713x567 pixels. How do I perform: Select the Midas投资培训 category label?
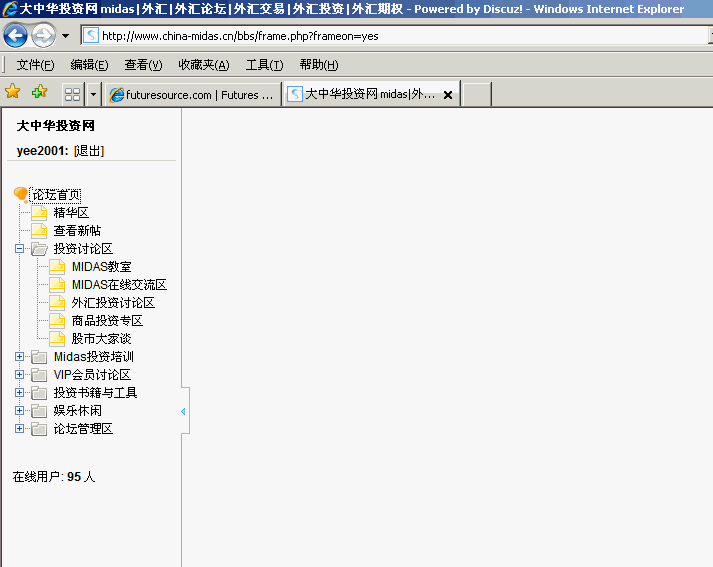[94, 356]
